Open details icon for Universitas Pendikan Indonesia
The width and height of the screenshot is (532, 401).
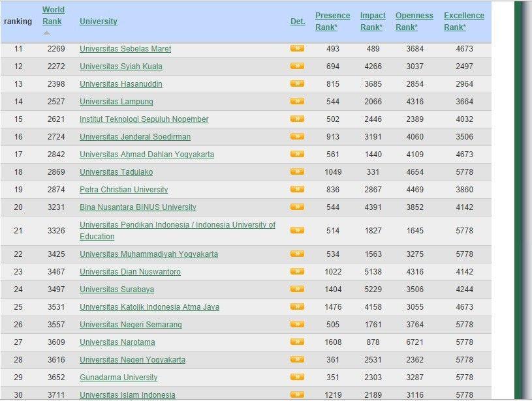297,231
